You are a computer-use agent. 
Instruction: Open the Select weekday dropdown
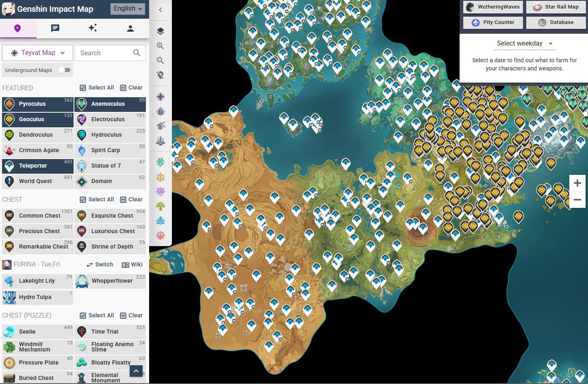click(524, 44)
